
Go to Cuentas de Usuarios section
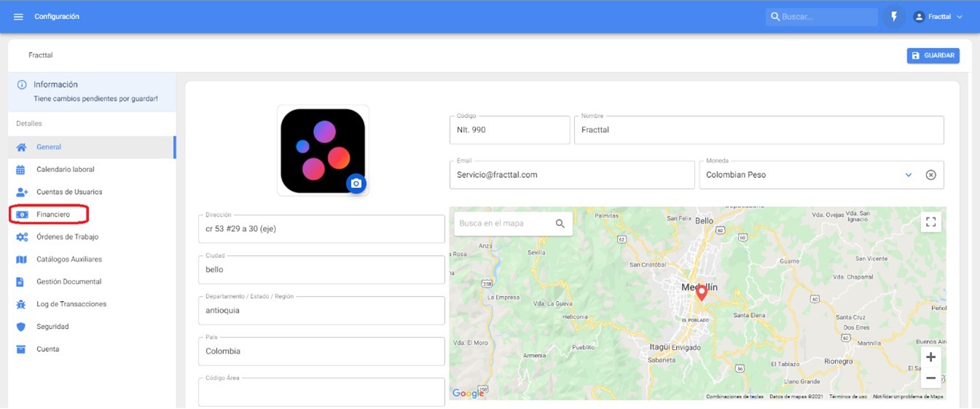click(x=69, y=192)
